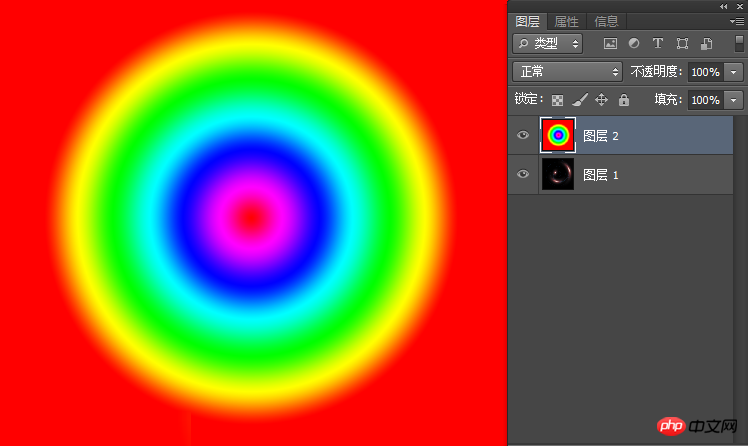Image resolution: width=748 pixels, height=446 pixels.
Task: Filter for type layers T icon
Action: pyautogui.click(x=658, y=43)
